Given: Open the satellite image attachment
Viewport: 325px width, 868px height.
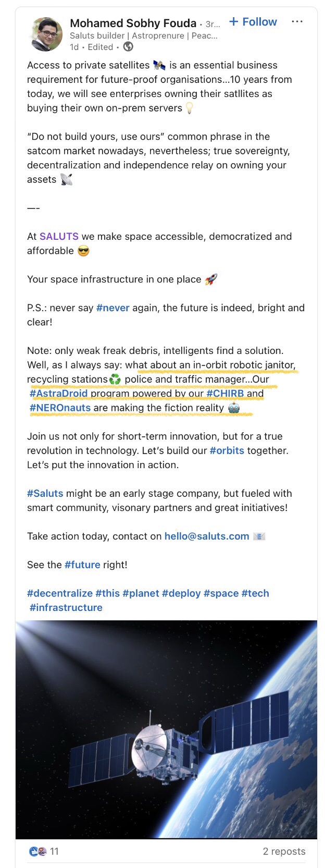Looking at the screenshot, I should click(x=166, y=729).
